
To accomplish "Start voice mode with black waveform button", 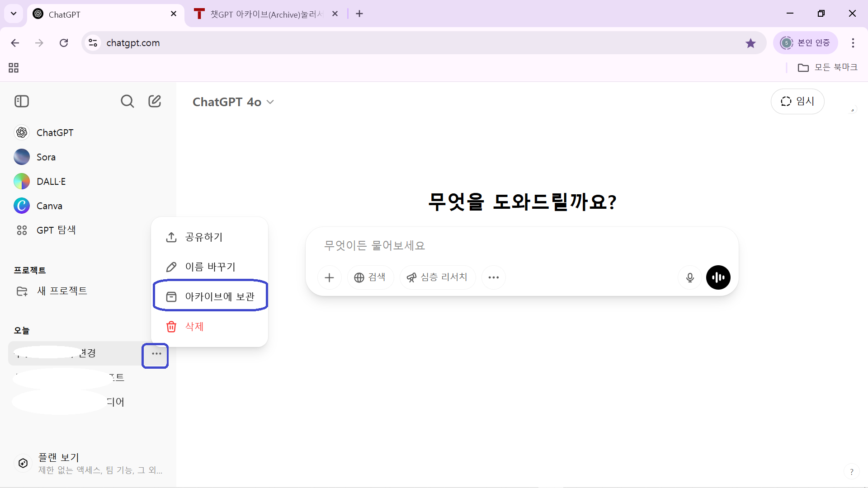I will [718, 277].
